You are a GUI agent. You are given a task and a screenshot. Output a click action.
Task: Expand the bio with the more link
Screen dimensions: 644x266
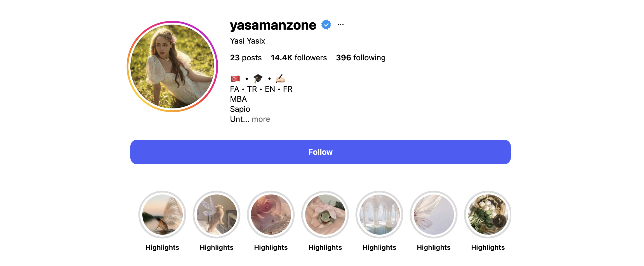click(x=261, y=119)
